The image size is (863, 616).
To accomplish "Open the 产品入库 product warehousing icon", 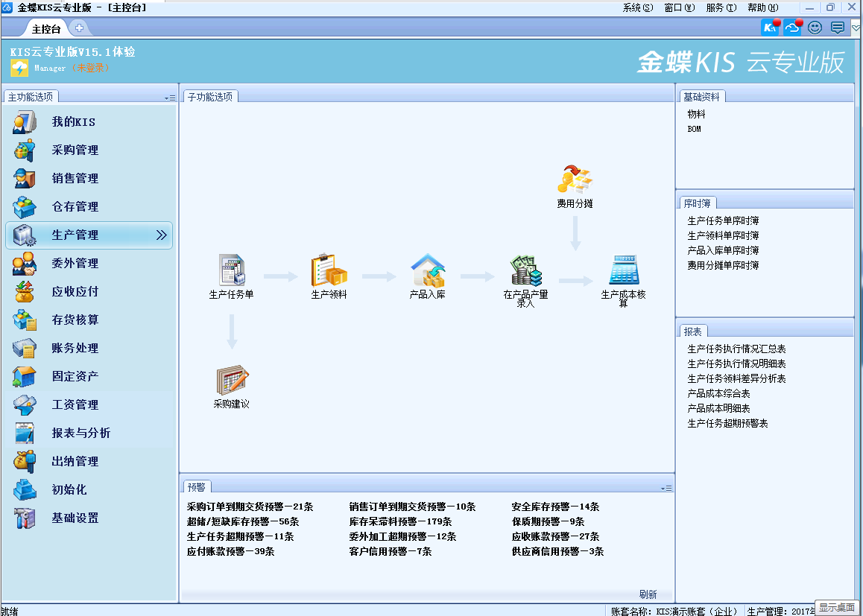I will [x=428, y=270].
